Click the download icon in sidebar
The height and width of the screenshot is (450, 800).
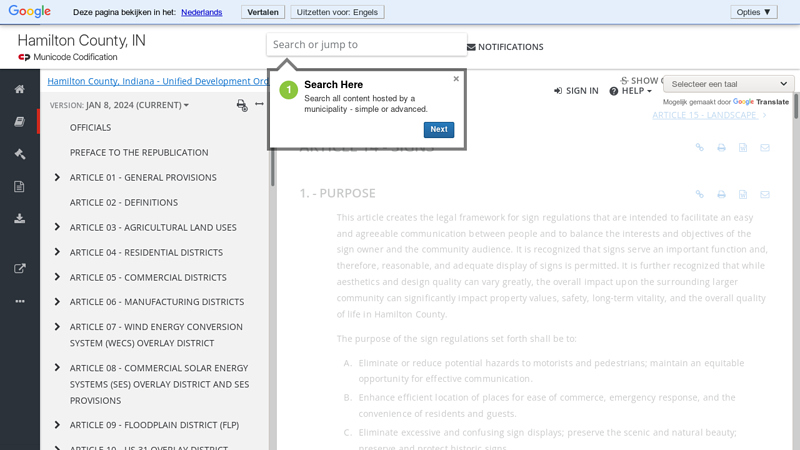19,219
